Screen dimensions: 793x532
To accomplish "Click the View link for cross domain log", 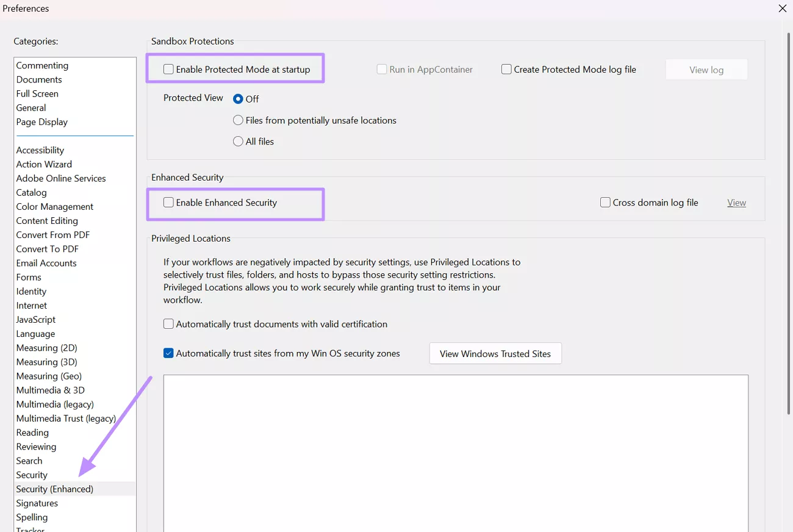I will coord(736,202).
